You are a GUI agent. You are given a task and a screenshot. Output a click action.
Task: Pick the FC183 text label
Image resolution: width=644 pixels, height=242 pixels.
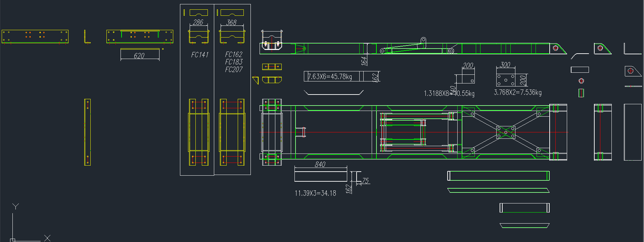(x=234, y=62)
